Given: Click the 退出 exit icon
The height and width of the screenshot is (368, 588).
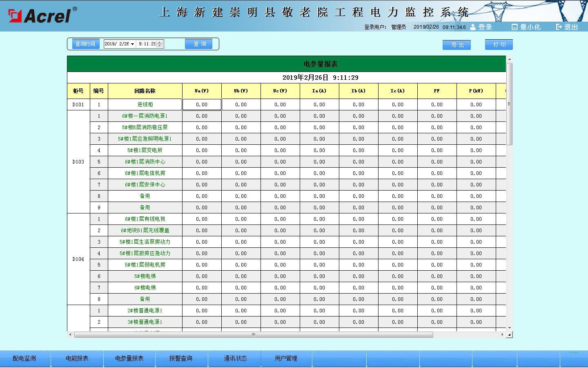Looking at the screenshot, I should pos(559,27).
